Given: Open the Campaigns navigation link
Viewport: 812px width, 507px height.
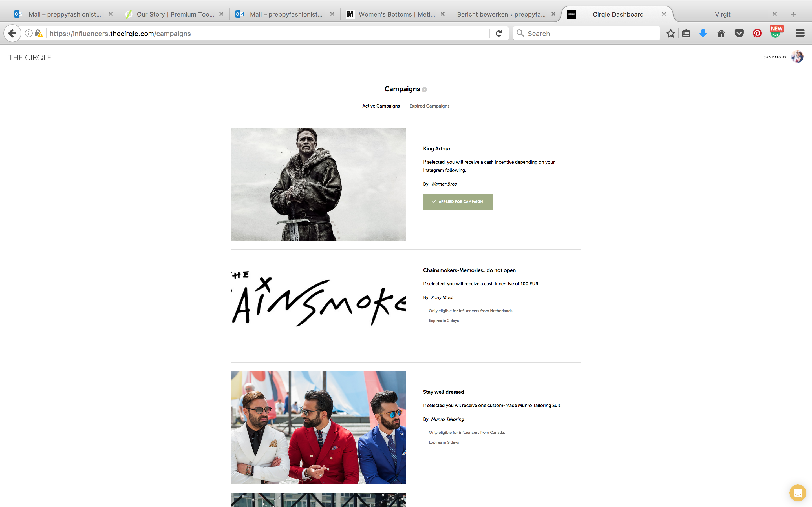Looking at the screenshot, I should click(775, 57).
